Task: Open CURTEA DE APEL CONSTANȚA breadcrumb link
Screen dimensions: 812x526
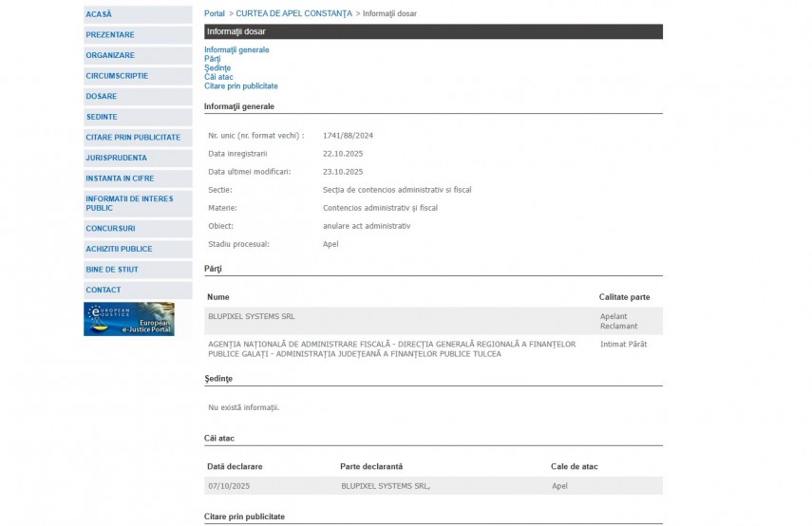Action: (293, 14)
